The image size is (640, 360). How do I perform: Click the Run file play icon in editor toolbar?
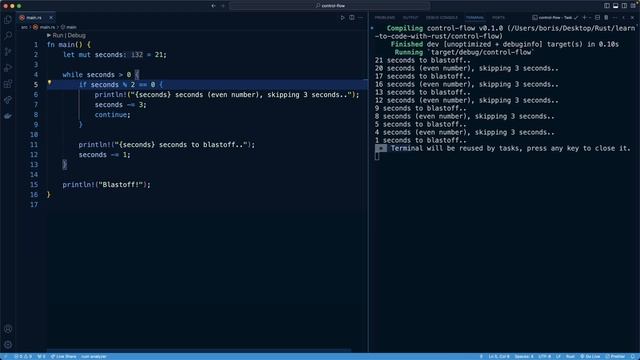point(342,18)
